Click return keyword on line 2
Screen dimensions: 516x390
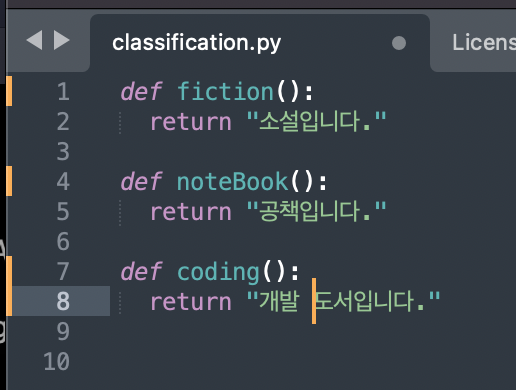[191, 122]
